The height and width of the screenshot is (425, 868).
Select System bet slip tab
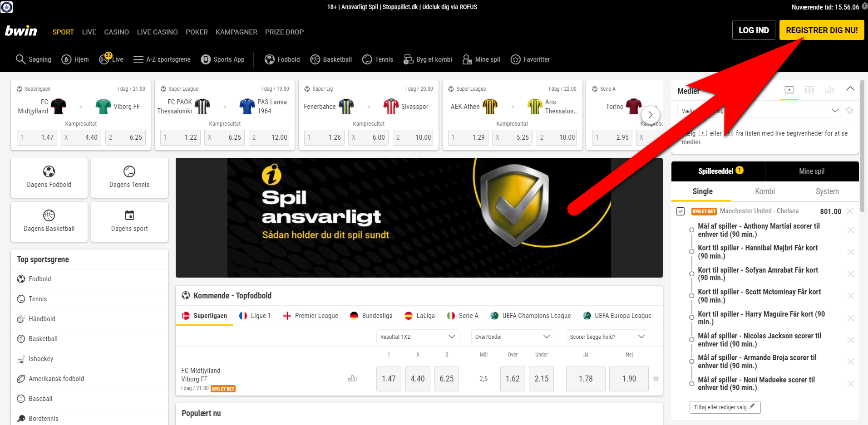click(827, 191)
